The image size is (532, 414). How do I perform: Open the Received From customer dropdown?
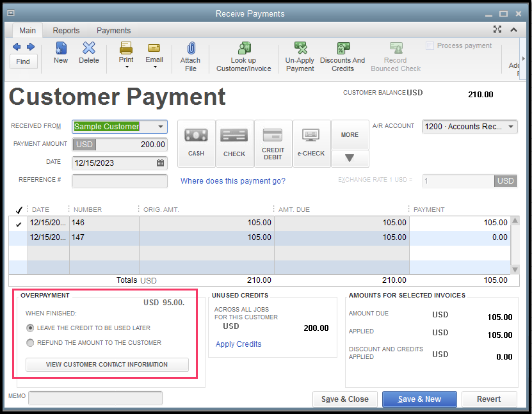[x=161, y=127]
